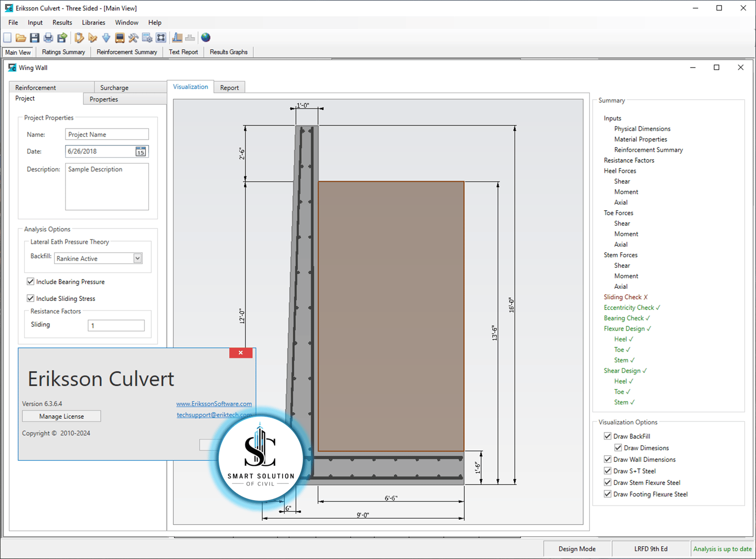Click the Sliding resistance factor input field
The width and height of the screenshot is (756, 559).
[116, 326]
